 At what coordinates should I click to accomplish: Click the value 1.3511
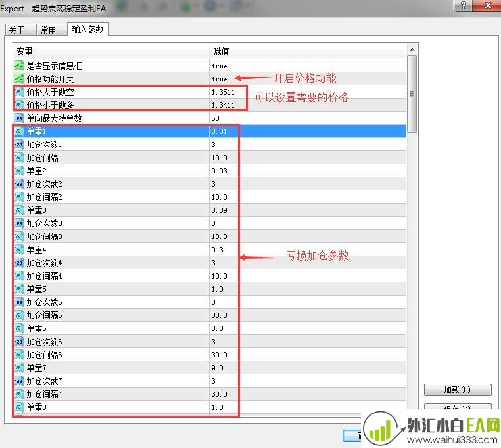(x=223, y=92)
